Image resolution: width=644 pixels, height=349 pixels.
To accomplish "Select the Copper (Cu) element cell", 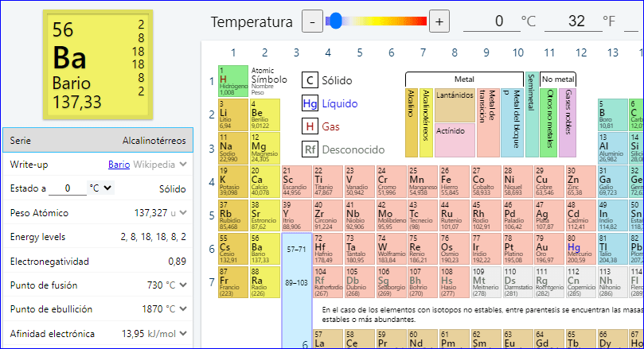I will point(549,181).
